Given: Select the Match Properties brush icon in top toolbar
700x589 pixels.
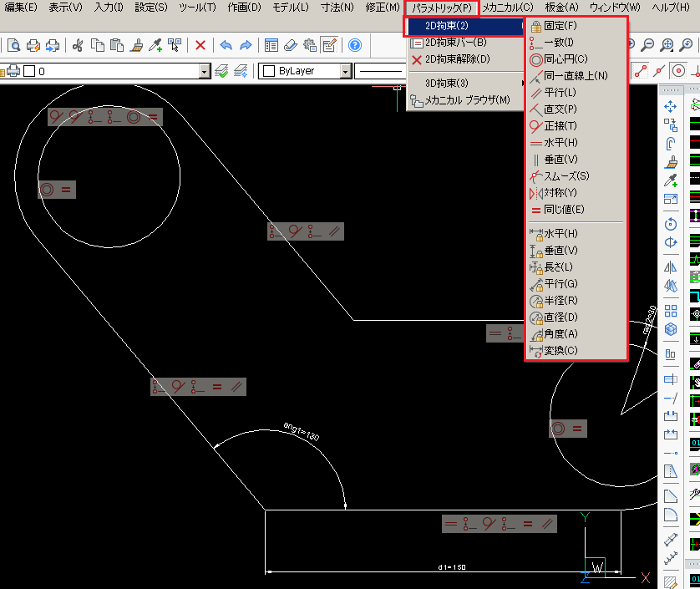Looking at the screenshot, I should 137,45.
